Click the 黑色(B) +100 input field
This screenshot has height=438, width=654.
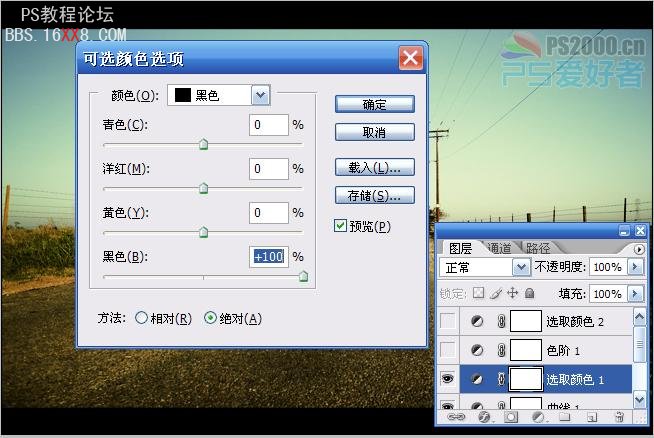coord(269,257)
